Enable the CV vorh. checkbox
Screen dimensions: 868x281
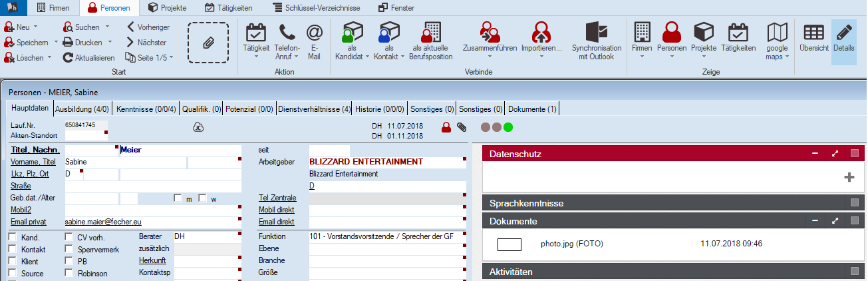point(69,237)
